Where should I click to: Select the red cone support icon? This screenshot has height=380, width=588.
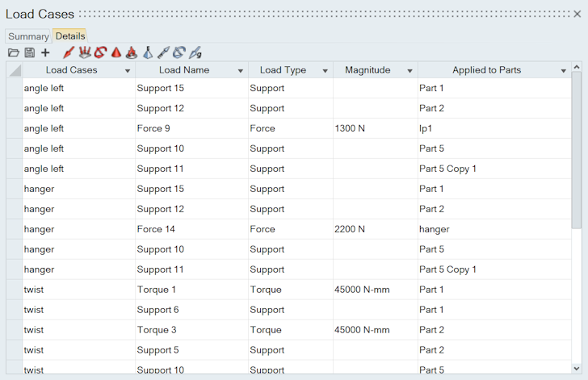tap(115, 52)
